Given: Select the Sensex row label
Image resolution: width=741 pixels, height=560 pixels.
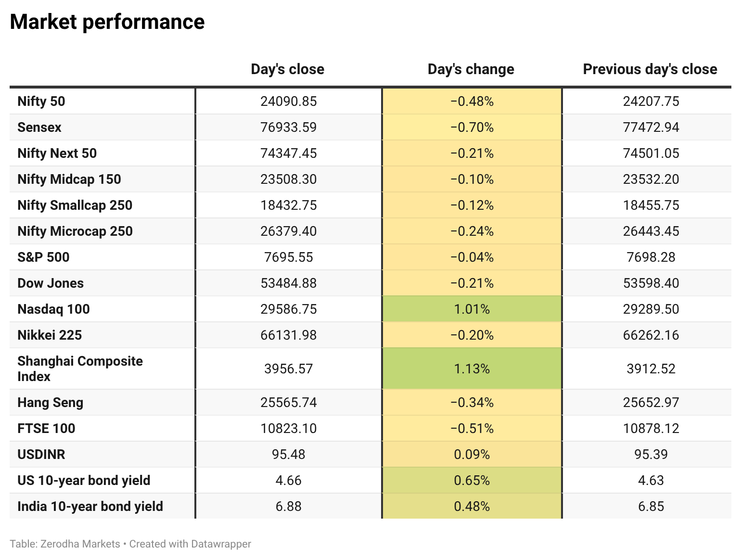Looking at the screenshot, I should click(x=39, y=127).
